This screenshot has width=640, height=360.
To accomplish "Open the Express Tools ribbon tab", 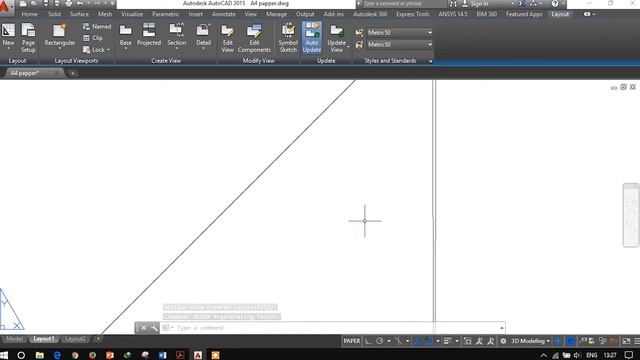I will [413, 14].
